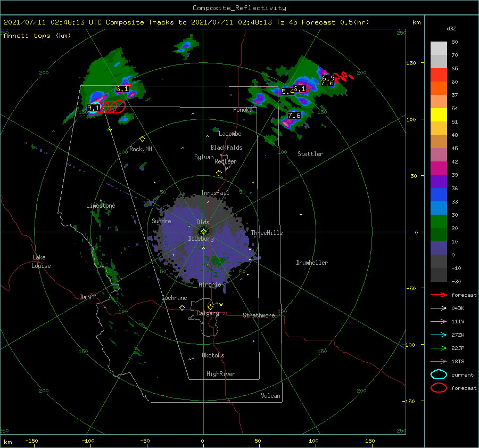
Task: Select the RedDeer city label
Action: (x=226, y=161)
